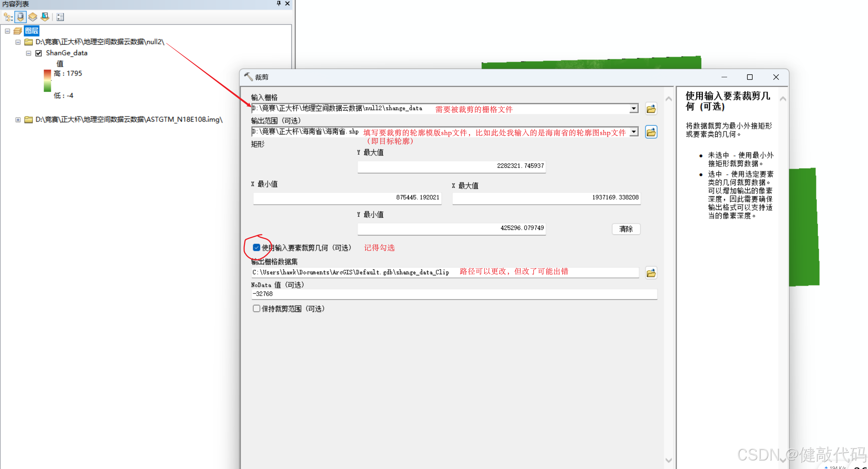Browse for output raster dataset location

pyautogui.click(x=651, y=273)
